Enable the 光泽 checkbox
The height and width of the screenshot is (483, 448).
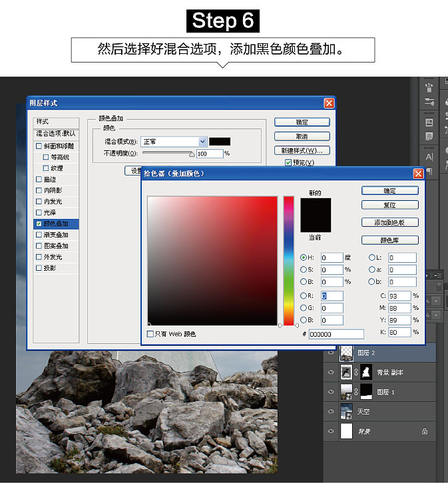[x=39, y=212]
